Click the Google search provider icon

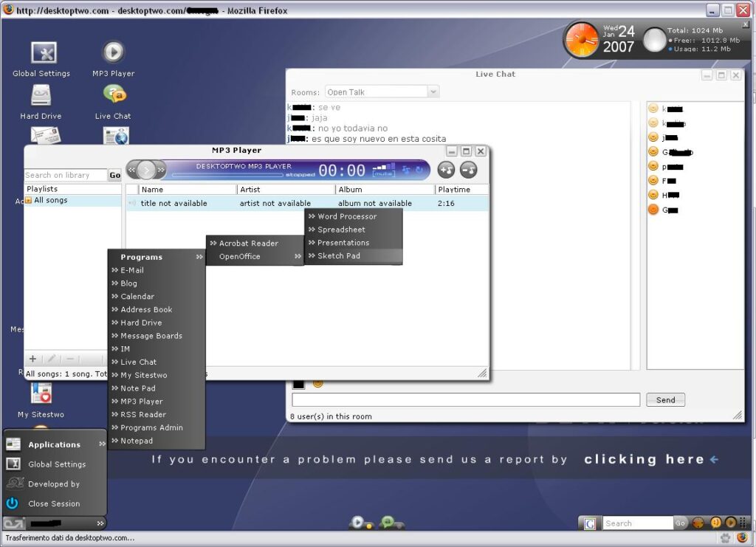[x=590, y=523]
